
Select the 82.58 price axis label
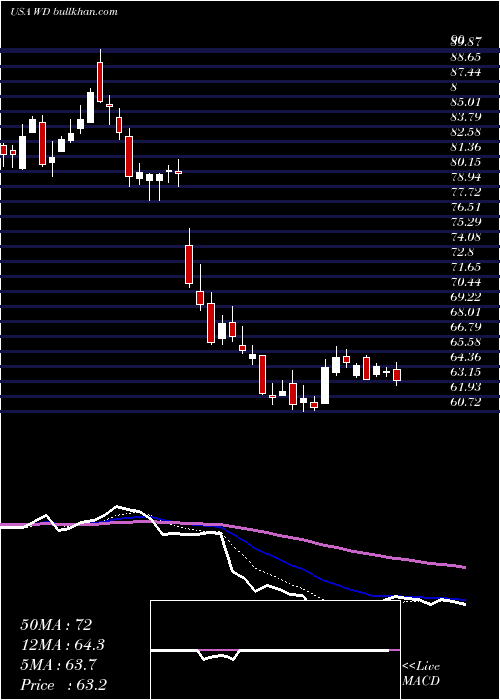click(465, 132)
